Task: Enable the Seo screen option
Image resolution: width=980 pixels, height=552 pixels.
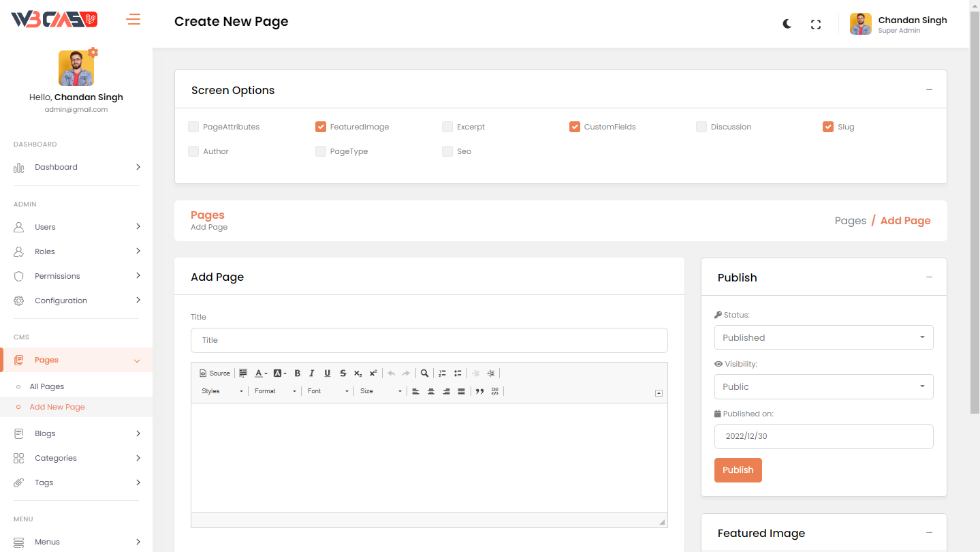Action: point(447,151)
